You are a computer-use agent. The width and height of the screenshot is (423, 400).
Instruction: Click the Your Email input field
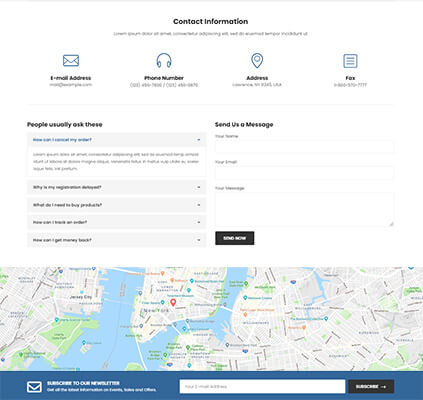pos(304,173)
